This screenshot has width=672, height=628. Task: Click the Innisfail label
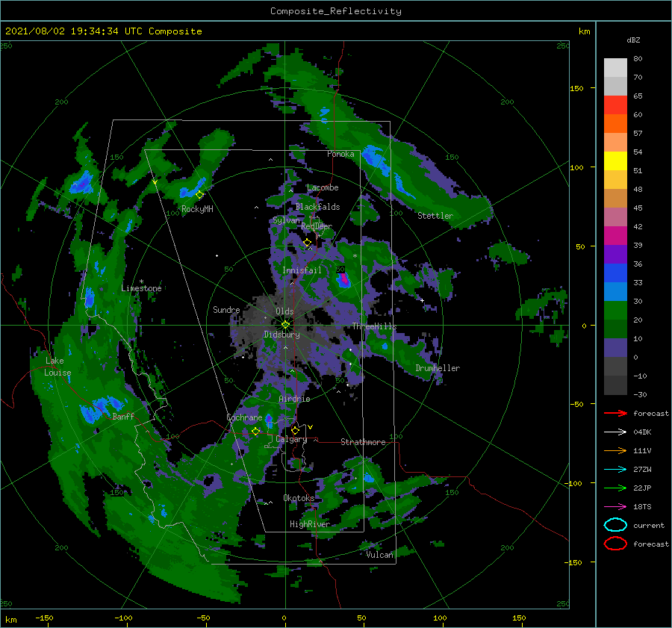(302, 270)
